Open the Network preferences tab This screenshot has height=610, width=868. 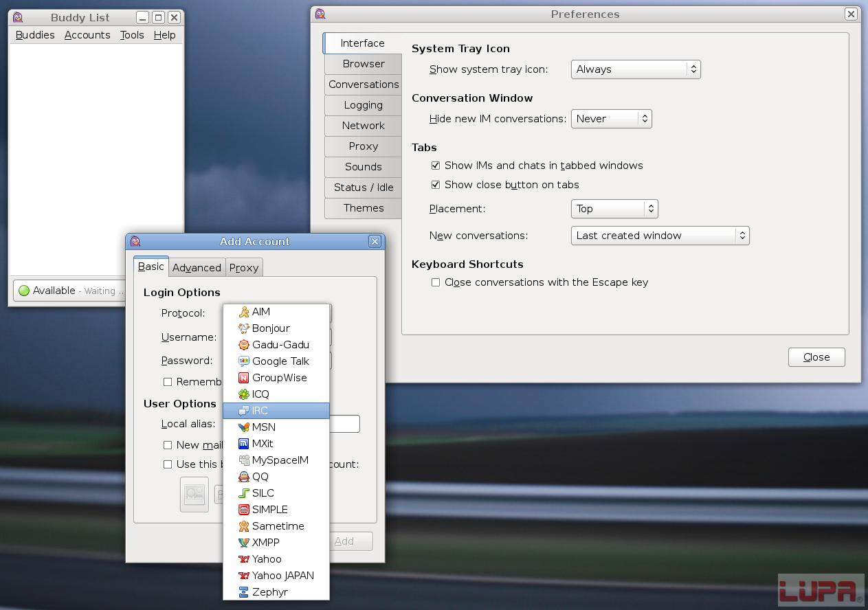(x=364, y=126)
